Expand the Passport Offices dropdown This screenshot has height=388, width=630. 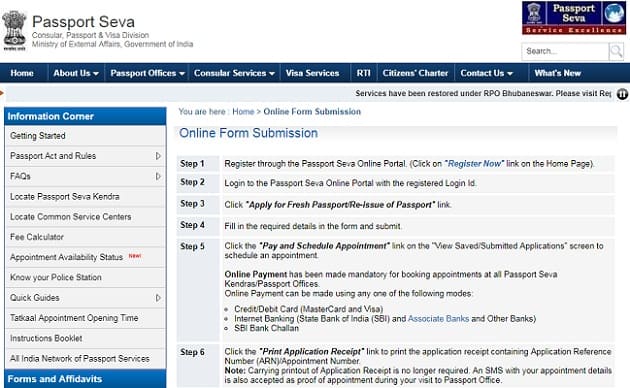[147, 73]
